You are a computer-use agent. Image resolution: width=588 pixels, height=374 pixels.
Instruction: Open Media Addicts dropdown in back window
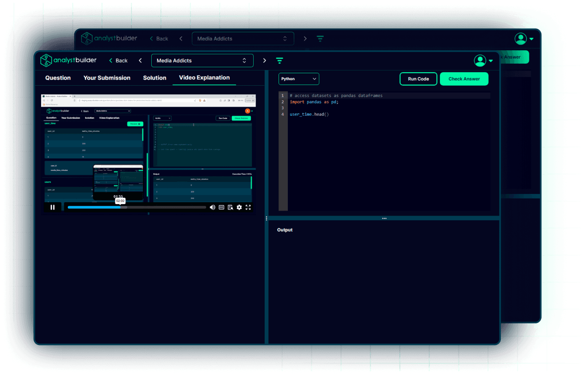[x=243, y=39]
